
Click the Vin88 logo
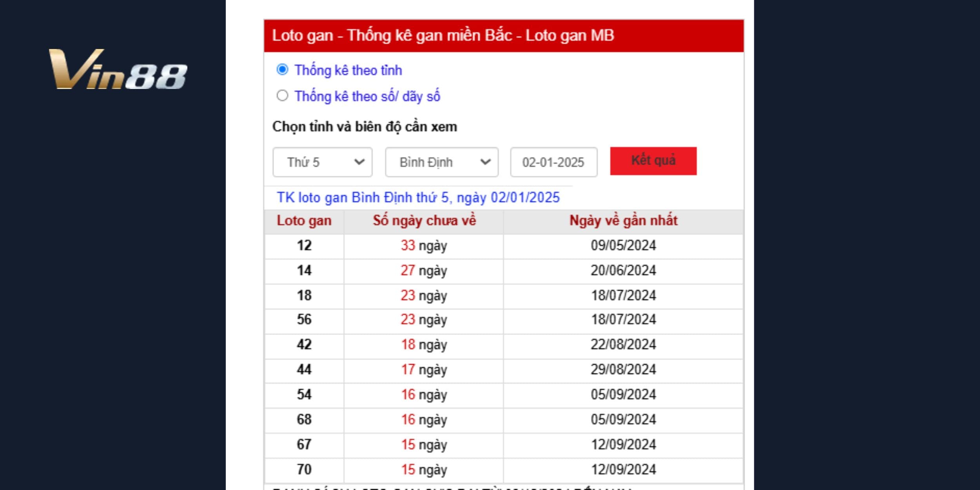click(118, 69)
